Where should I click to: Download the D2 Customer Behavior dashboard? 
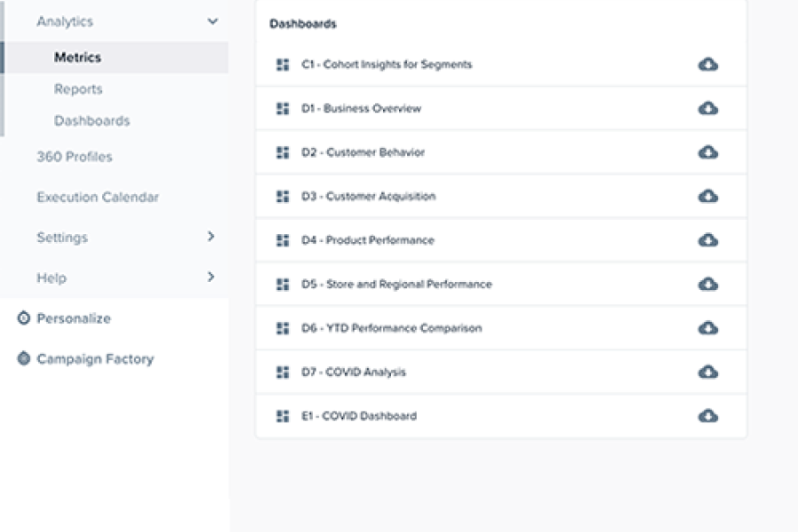(708, 153)
